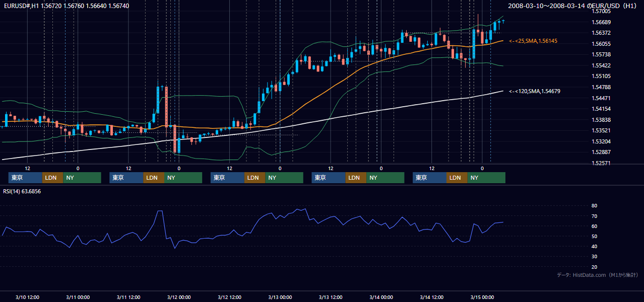Click the '3/14 00:00' time axis label
The image size is (644, 302).
(x=381, y=297)
